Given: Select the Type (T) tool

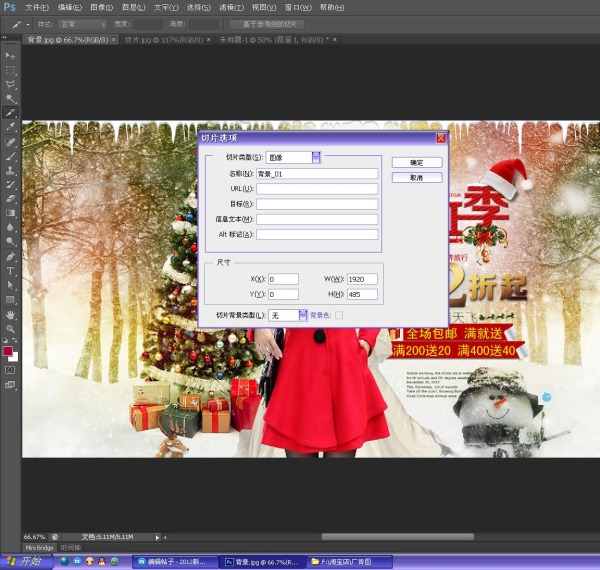Looking at the screenshot, I should pyautogui.click(x=11, y=271).
